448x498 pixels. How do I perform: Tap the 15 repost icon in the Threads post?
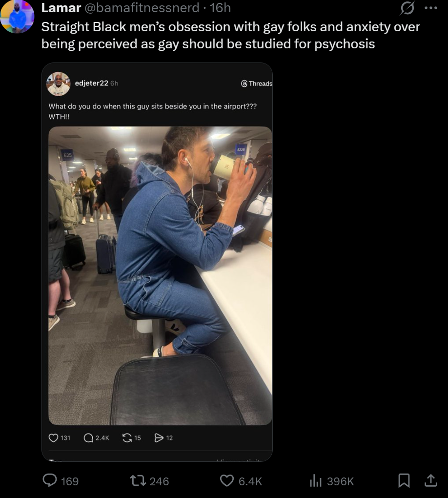pyautogui.click(x=127, y=438)
